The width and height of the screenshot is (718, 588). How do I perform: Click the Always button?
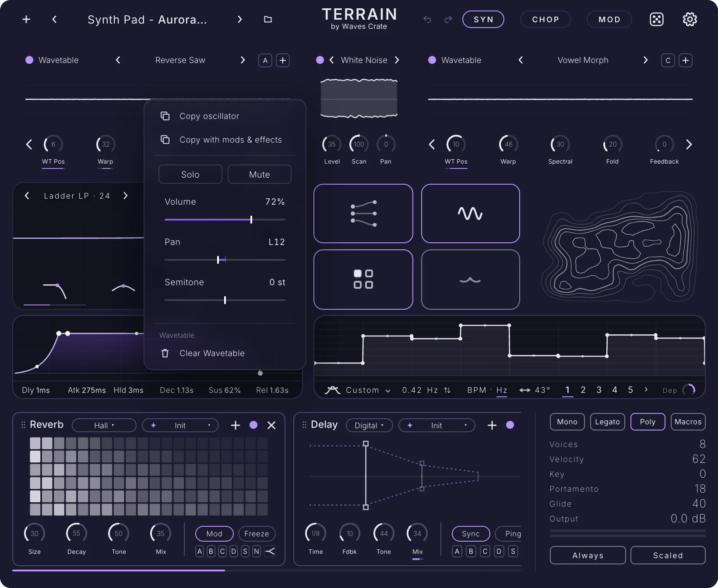[588, 555]
